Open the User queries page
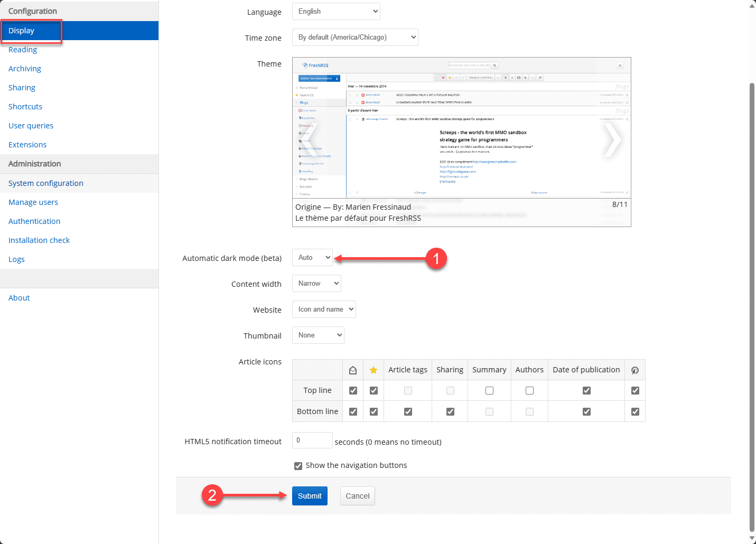The width and height of the screenshot is (756, 544). (31, 126)
